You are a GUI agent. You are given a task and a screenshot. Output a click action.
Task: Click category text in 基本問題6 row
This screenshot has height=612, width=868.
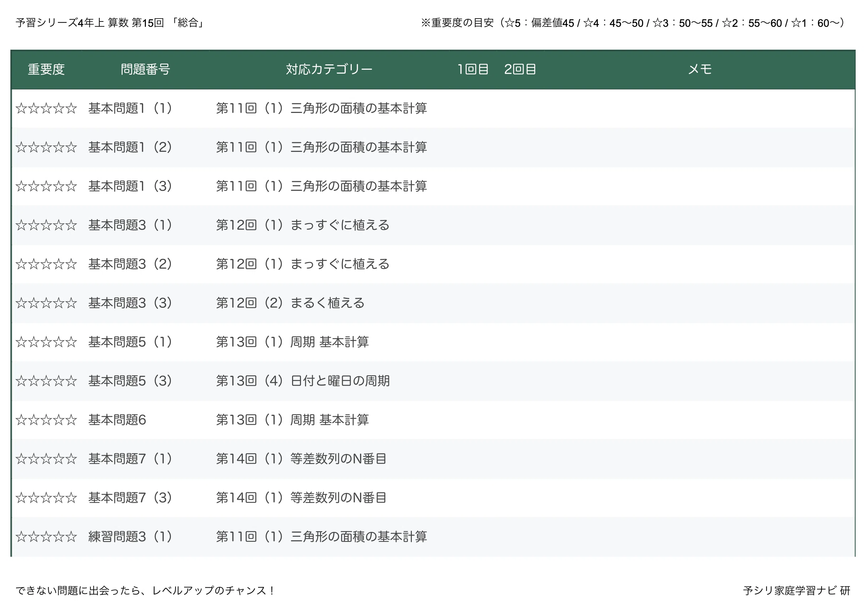292,420
